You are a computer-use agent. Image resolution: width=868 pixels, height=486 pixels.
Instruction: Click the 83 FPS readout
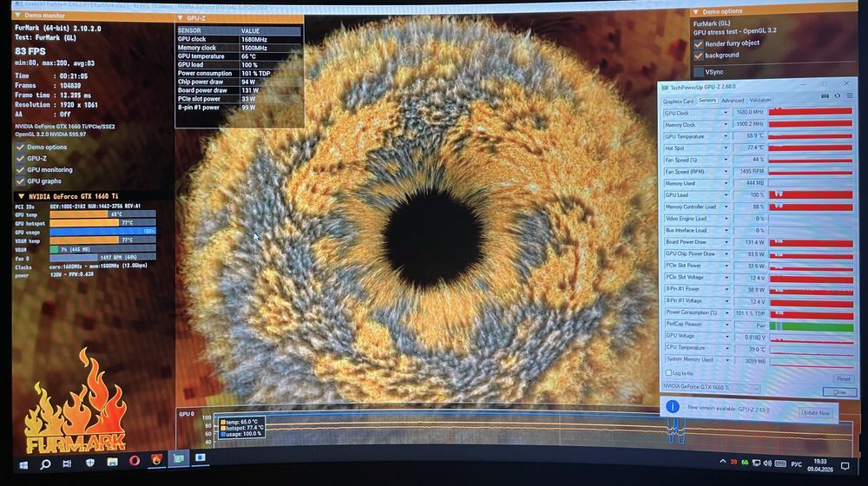tap(30, 51)
